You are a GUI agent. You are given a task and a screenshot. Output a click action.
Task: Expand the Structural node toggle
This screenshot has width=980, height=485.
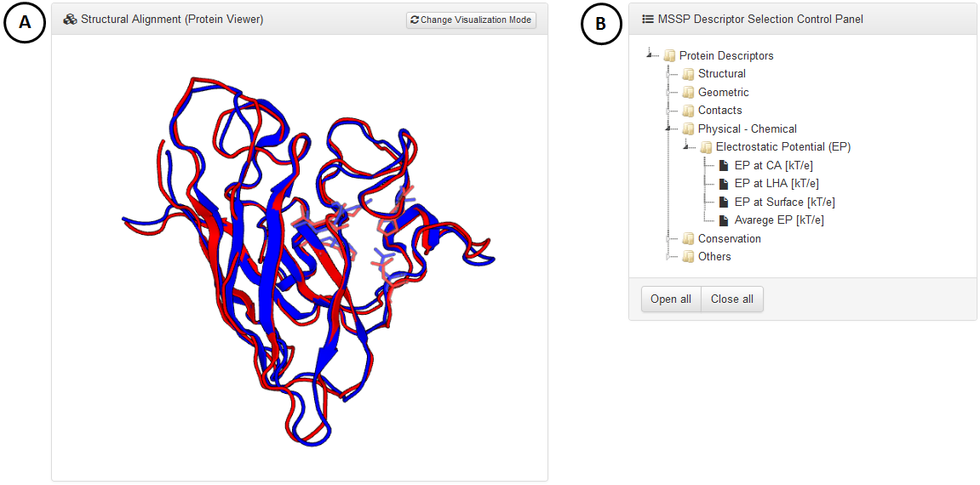pyautogui.click(x=668, y=74)
